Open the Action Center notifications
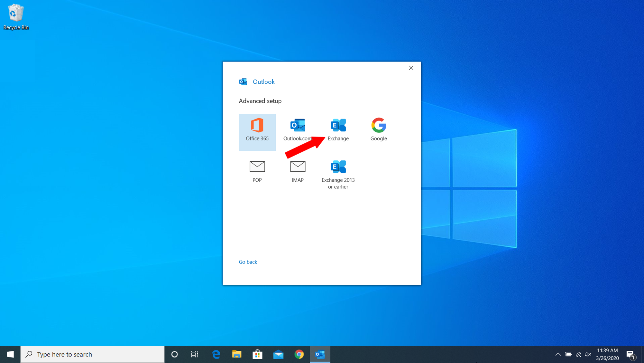Viewport: 644px width, 363px height. (630, 354)
